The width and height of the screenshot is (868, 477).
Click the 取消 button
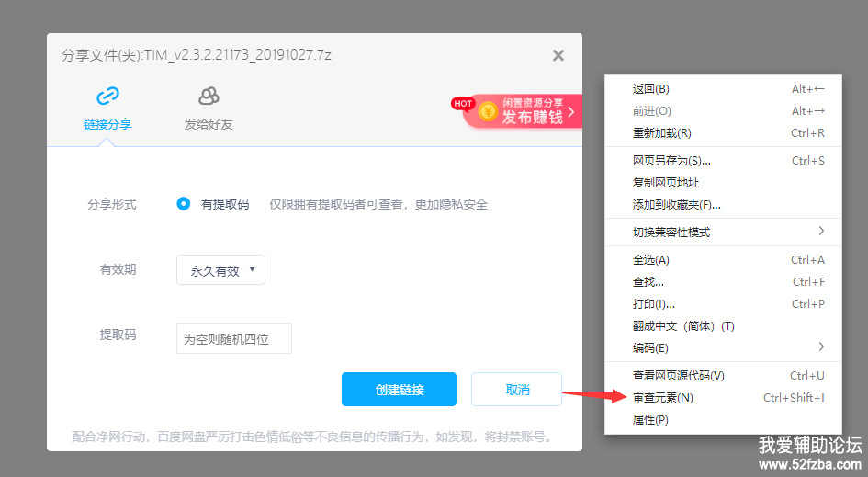517,390
